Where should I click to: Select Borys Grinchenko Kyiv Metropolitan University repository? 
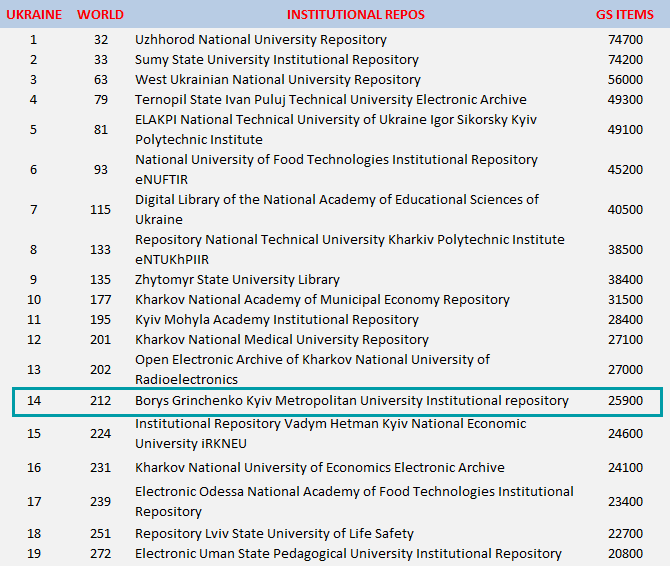tap(352, 401)
